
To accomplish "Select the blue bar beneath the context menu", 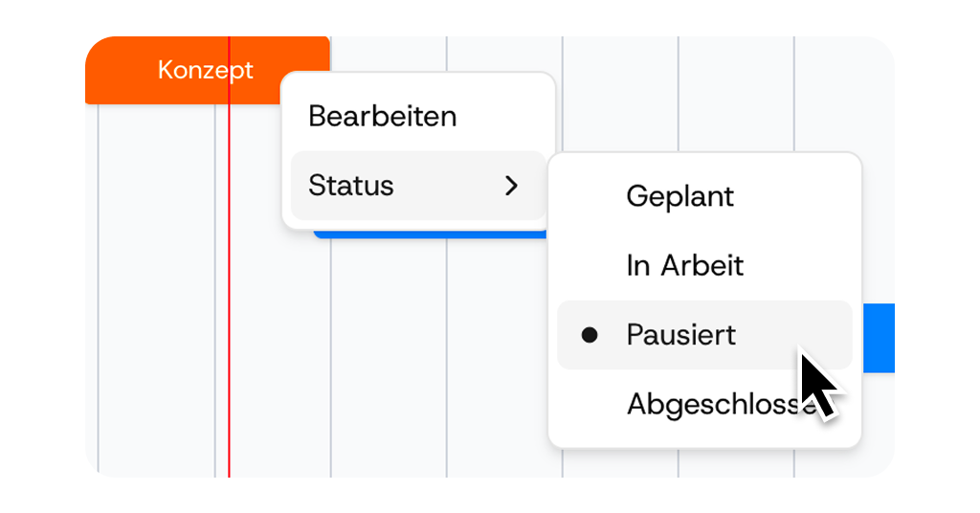I will [431, 234].
